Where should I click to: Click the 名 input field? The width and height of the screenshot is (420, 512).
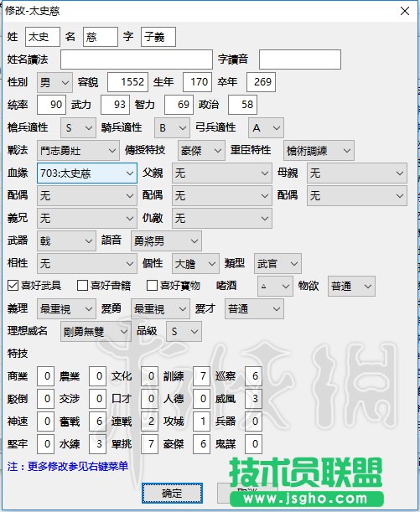(x=101, y=37)
